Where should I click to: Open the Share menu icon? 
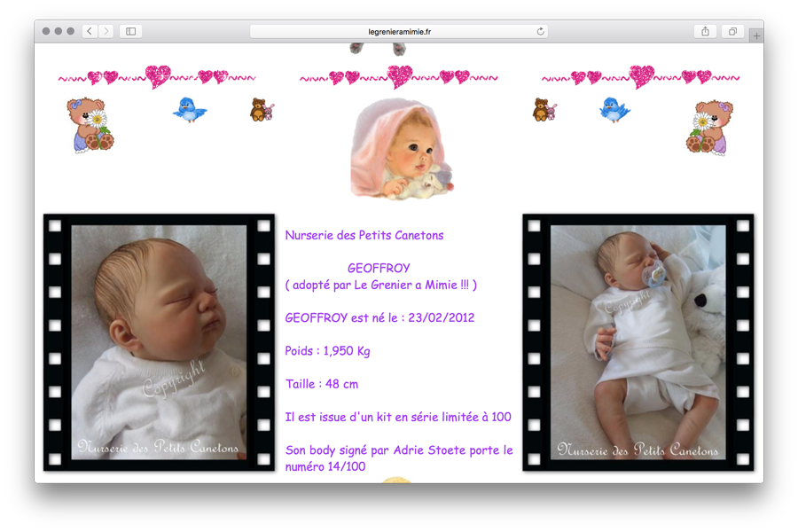pyautogui.click(x=705, y=31)
